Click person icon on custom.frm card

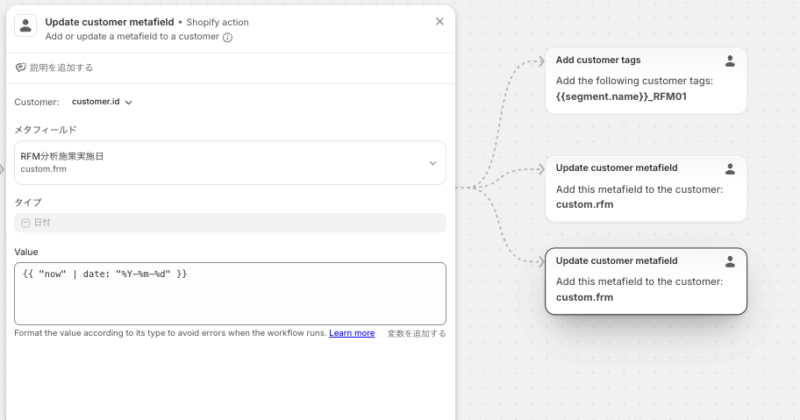pos(730,261)
